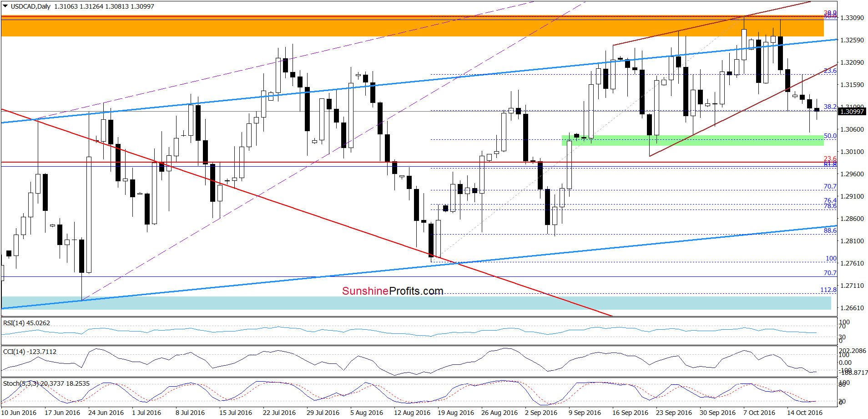Click the 100 Fibonacci level label
Image resolution: width=868 pixels, height=419 pixels.
(831, 258)
